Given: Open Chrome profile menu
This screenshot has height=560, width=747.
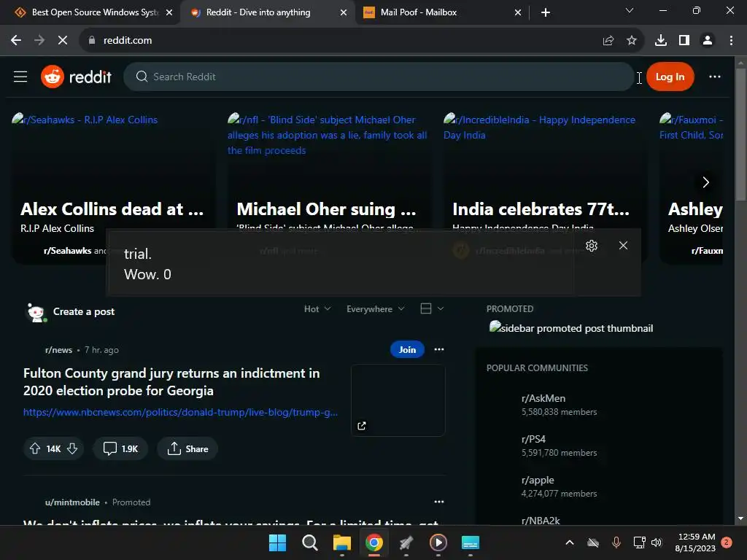Looking at the screenshot, I should (x=708, y=41).
